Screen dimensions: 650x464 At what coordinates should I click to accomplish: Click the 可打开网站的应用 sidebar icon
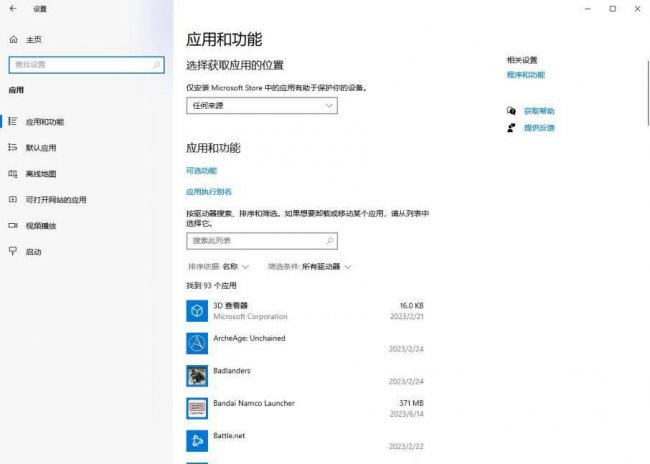click(13, 199)
